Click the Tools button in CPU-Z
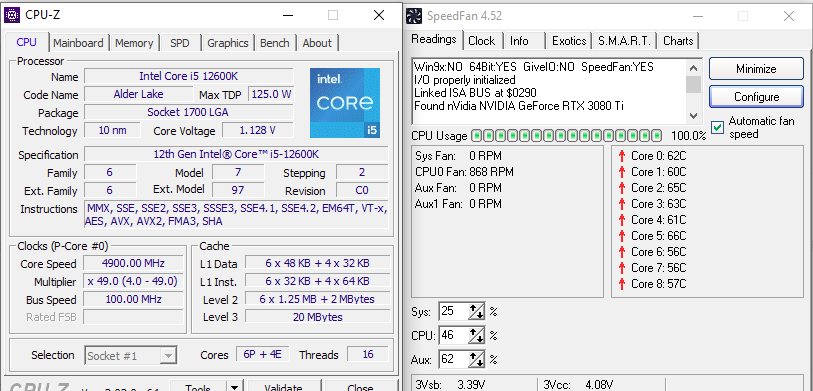The image size is (813, 391). pyautogui.click(x=199, y=386)
